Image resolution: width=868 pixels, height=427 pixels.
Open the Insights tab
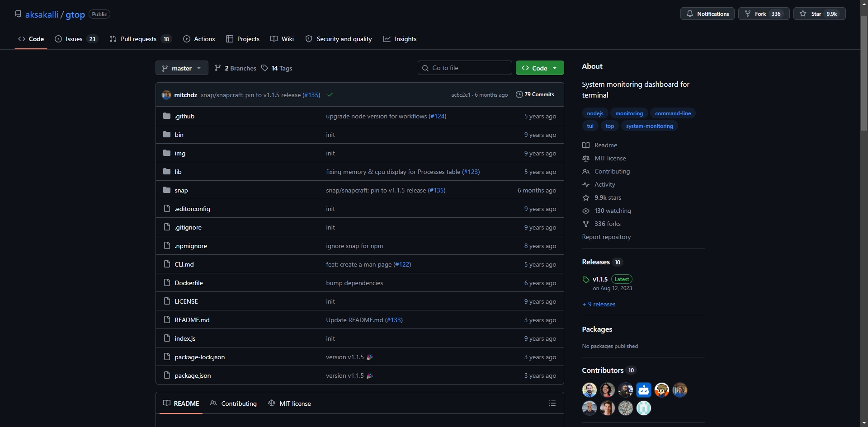click(x=400, y=39)
